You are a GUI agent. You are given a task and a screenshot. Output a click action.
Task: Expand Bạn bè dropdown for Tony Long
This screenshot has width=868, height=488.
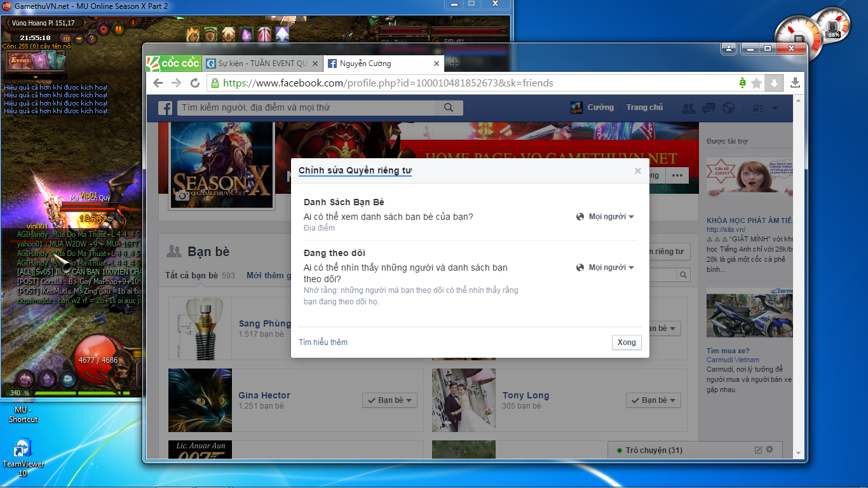pos(653,400)
